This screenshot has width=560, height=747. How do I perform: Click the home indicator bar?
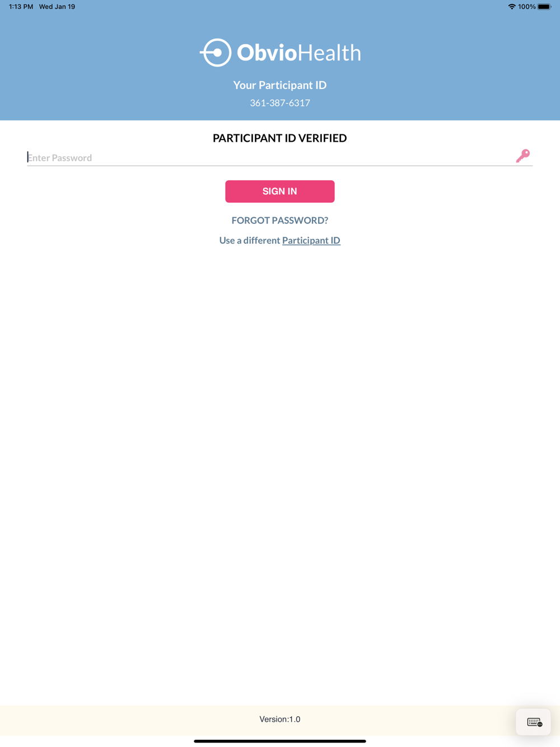280,741
